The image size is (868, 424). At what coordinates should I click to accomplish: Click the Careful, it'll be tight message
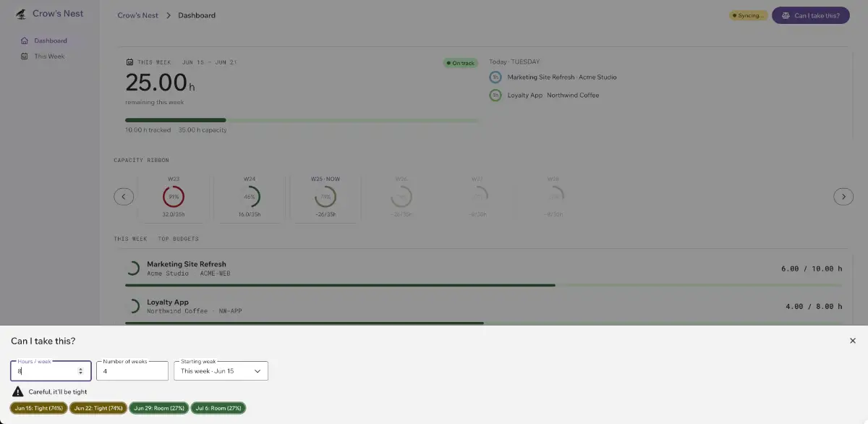(59, 391)
